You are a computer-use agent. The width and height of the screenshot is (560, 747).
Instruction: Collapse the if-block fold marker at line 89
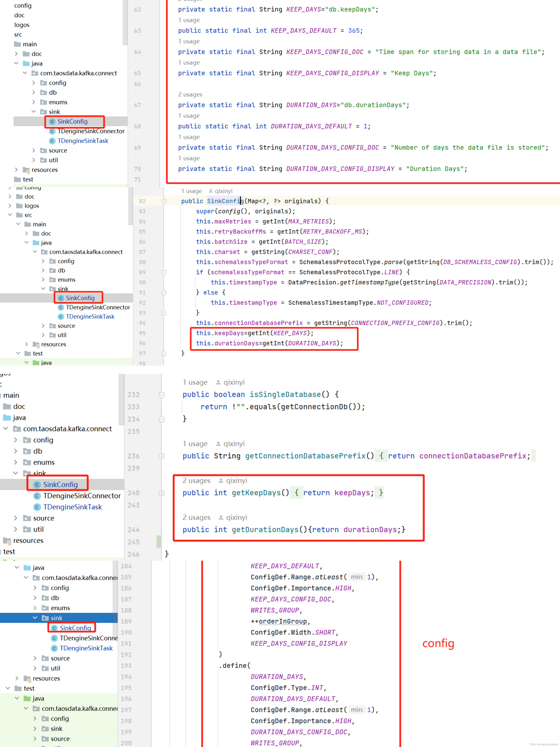tap(164, 272)
